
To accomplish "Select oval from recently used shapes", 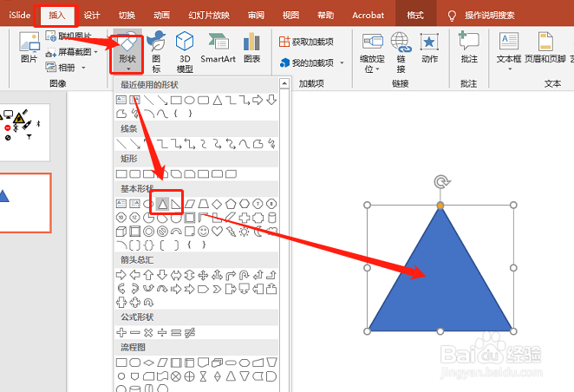I will click(190, 100).
